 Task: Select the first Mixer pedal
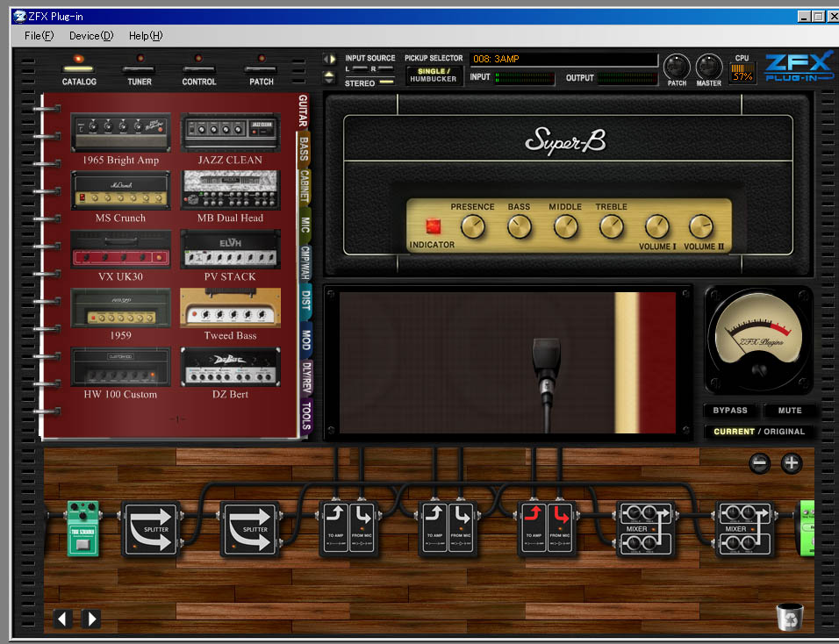click(646, 530)
